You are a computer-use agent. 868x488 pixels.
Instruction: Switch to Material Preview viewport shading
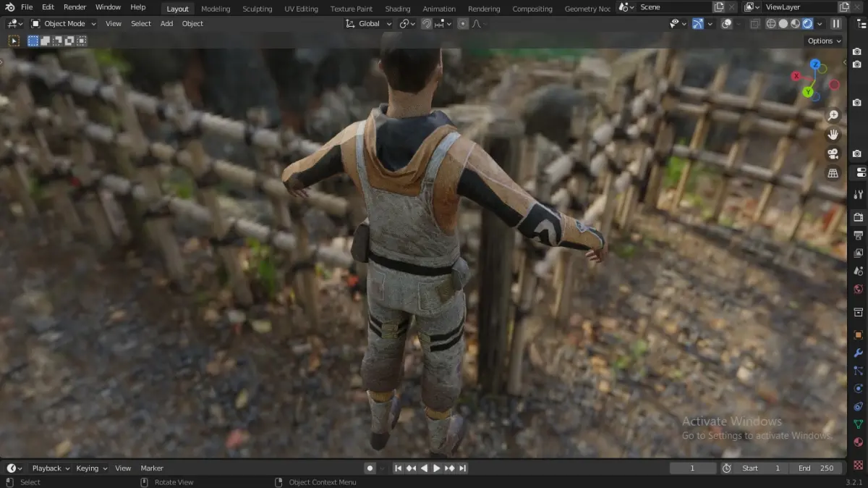point(796,23)
